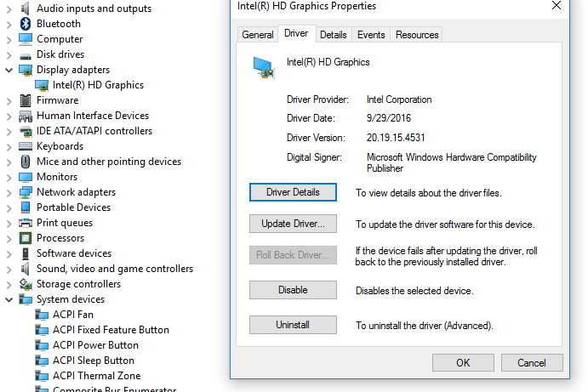Click the Microsoft Windows Hardware Compatibility Publisher text
This screenshot has height=392, width=588.
coord(452,162)
